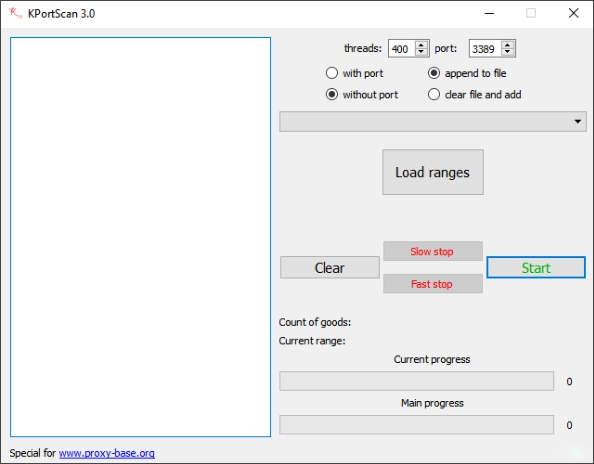The image size is (594, 464).
Task: Click the red Slow stop button
Action: (433, 251)
